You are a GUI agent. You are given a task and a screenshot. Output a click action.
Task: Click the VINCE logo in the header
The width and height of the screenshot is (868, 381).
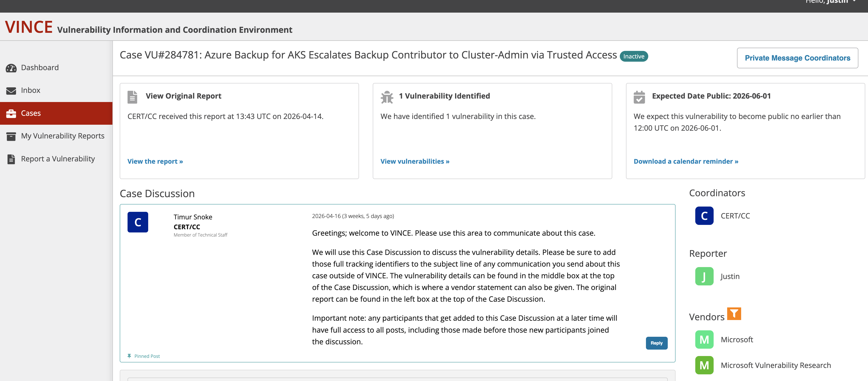click(29, 27)
